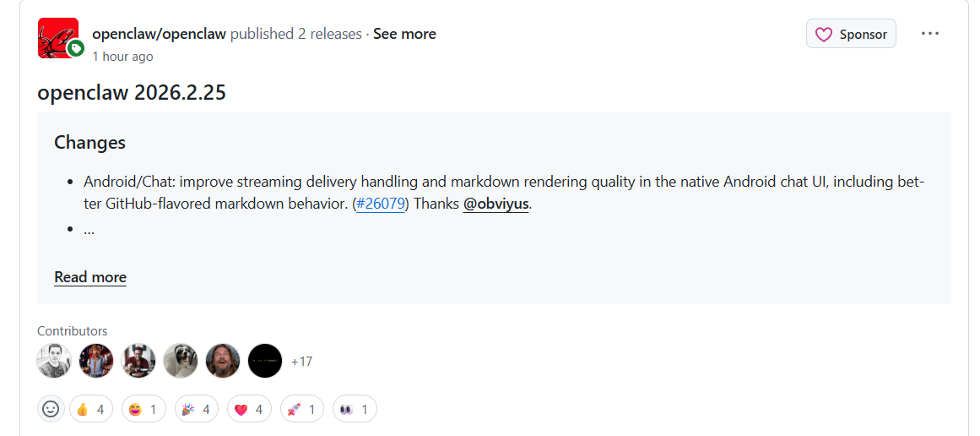Add a rocket reaction

302,410
